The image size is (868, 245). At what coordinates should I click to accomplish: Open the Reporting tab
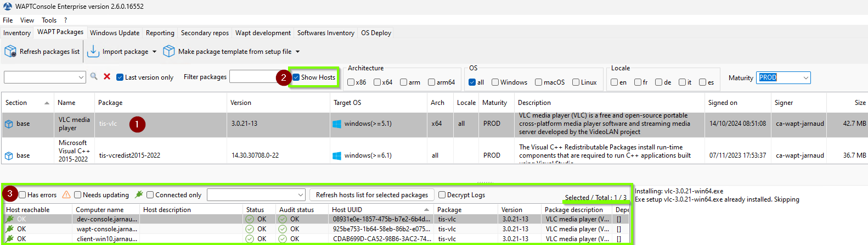coord(160,33)
